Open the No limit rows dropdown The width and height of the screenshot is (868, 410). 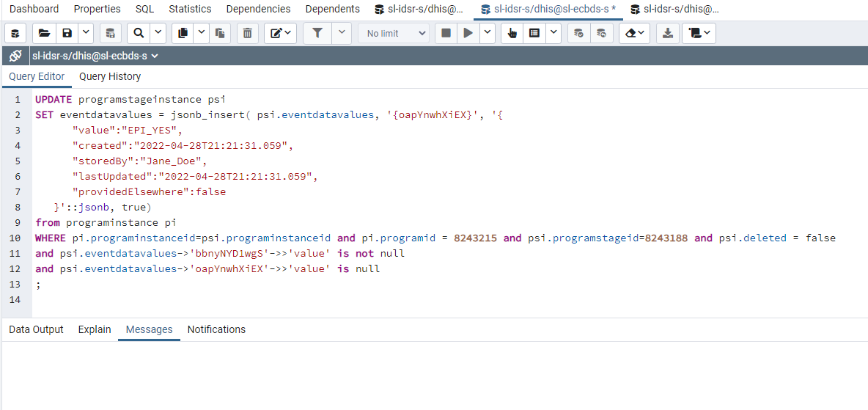(394, 33)
